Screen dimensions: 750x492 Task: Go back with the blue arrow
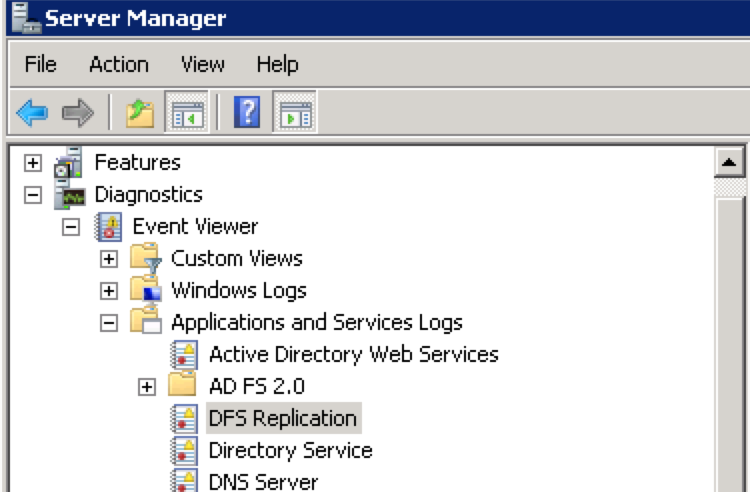click(32, 113)
